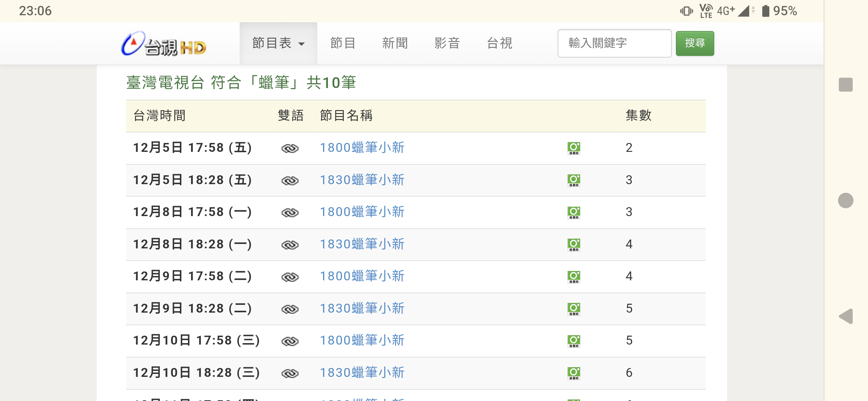Open the 1830蠟筆小新 link for Dec 9
The image size is (868, 401).
tap(362, 309)
